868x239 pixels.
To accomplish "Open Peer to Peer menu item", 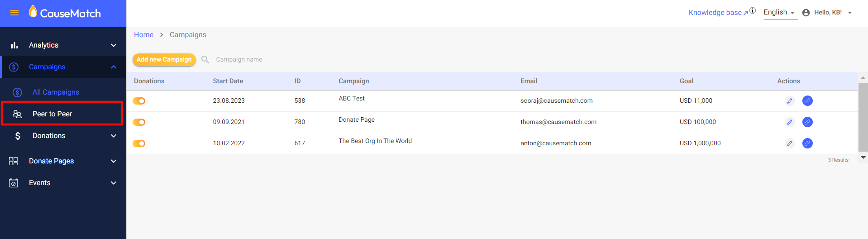I will (62, 114).
